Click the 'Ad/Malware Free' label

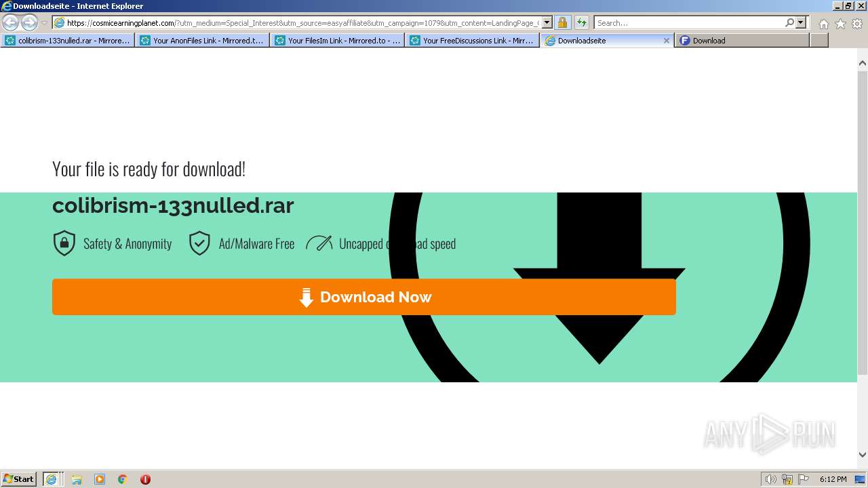point(256,244)
